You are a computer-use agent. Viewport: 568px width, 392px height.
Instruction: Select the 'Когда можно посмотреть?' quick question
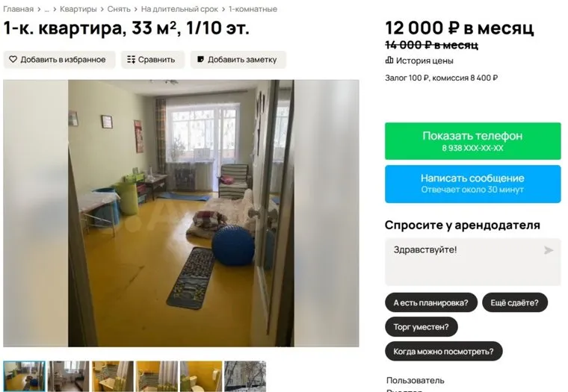click(x=444, y=352)
